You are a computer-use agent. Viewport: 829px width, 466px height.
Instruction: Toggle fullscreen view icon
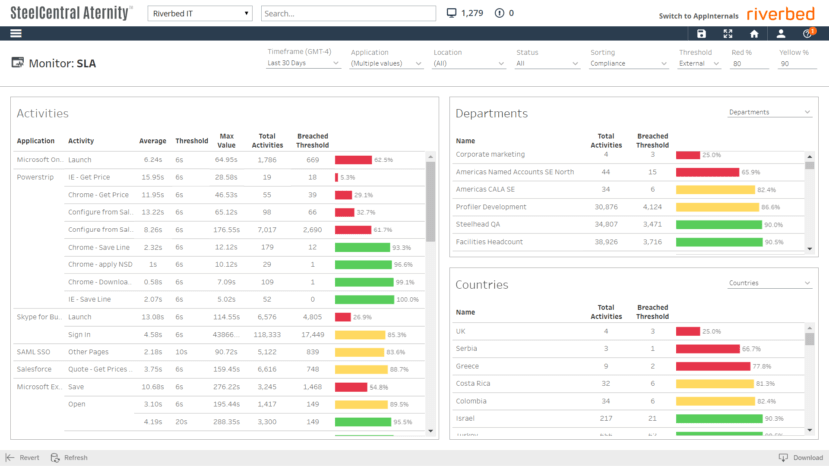[727, 34]
